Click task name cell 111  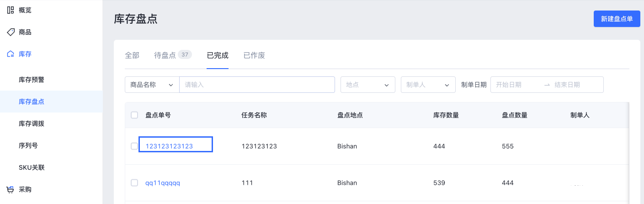point(247,183)
